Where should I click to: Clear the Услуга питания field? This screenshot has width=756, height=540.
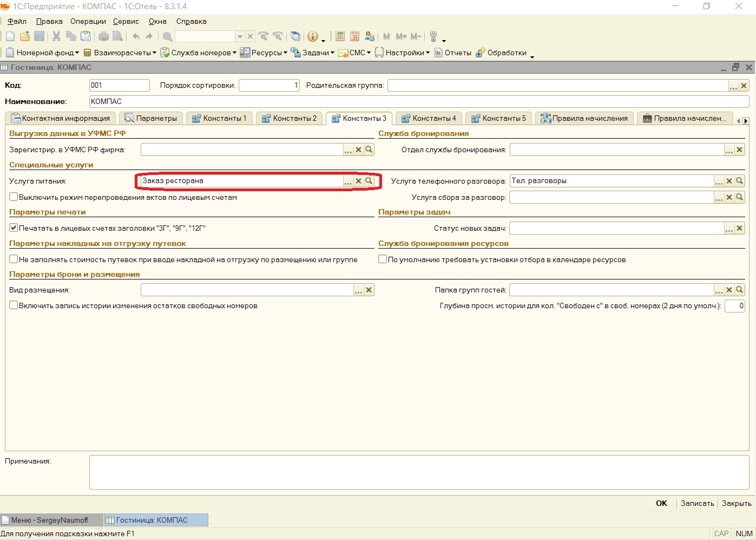click(x=358, y=181)
